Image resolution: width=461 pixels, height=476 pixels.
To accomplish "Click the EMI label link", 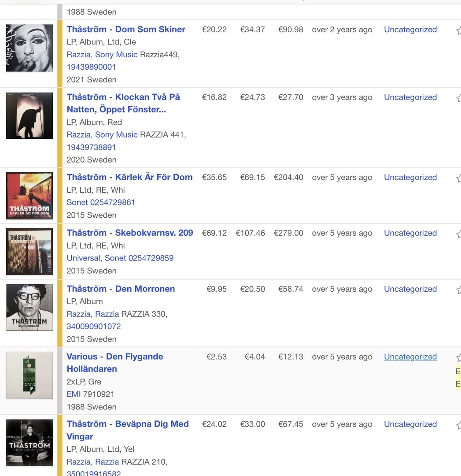I will (74, 394).
